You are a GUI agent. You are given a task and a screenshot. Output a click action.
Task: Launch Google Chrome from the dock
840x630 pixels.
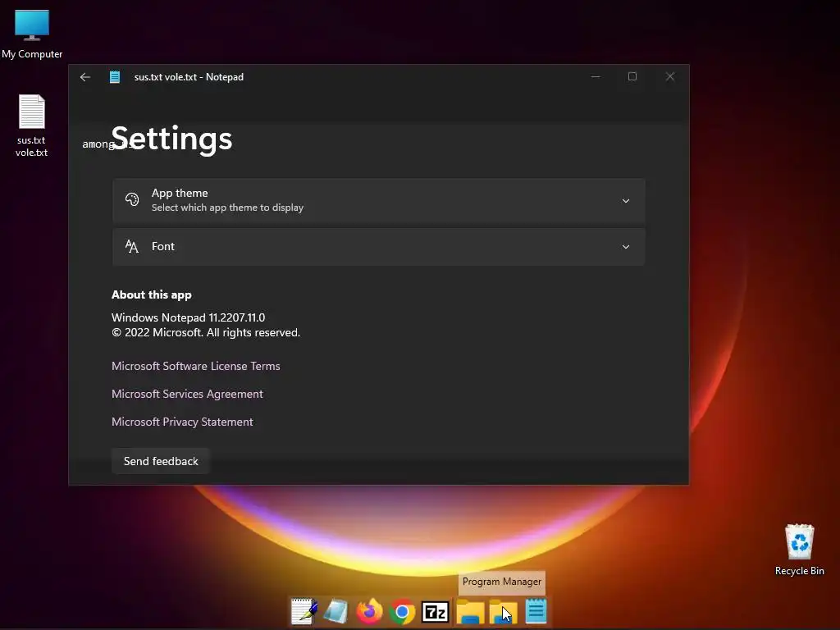[402, 611]
